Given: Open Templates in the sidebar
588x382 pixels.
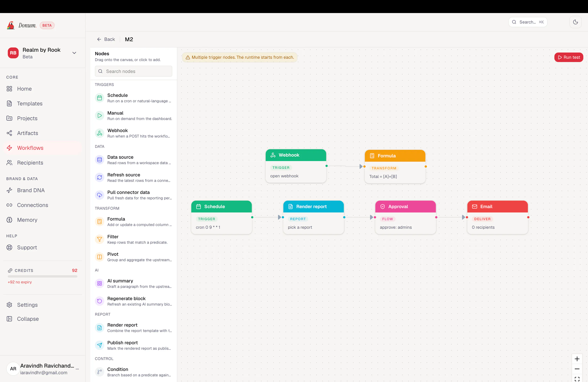Looking at the screenshot, I should 43,103.
